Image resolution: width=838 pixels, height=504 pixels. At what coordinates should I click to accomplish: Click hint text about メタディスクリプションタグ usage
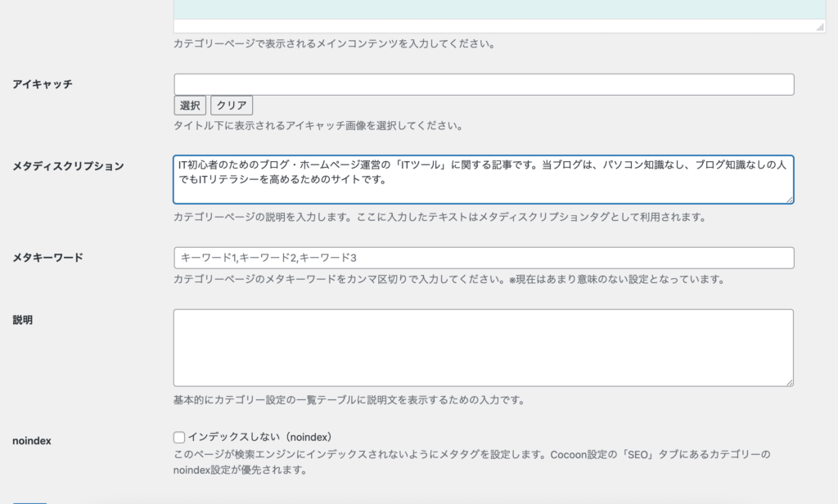[x=439, y=217]
